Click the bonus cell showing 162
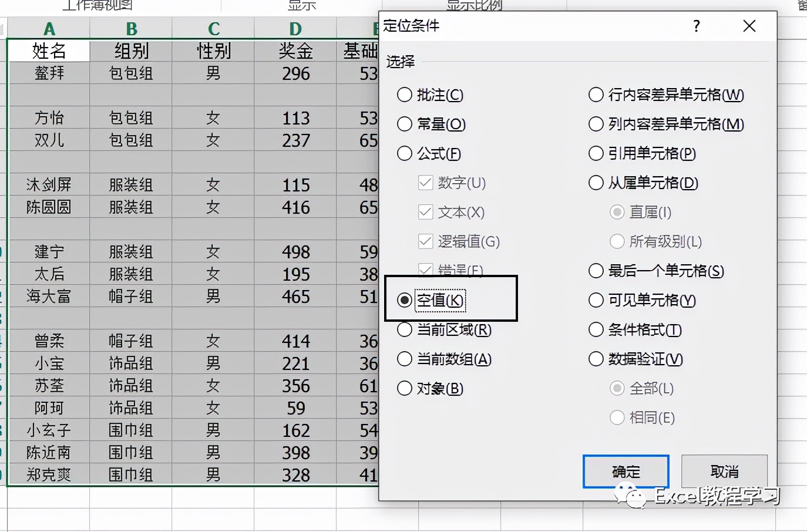This screenshot has width=807, height=532. (x=295, y=430)
